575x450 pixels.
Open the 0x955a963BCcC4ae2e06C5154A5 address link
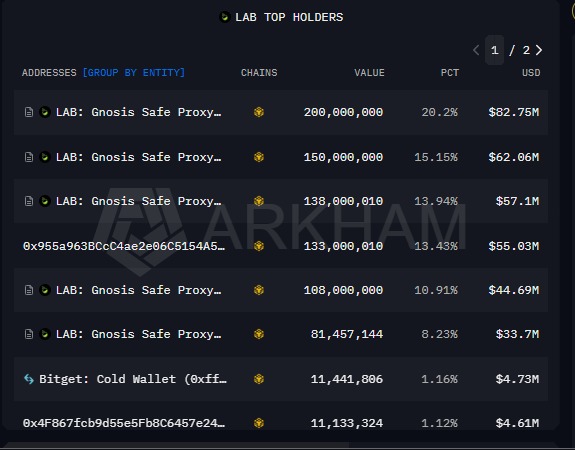pos(124,246)
